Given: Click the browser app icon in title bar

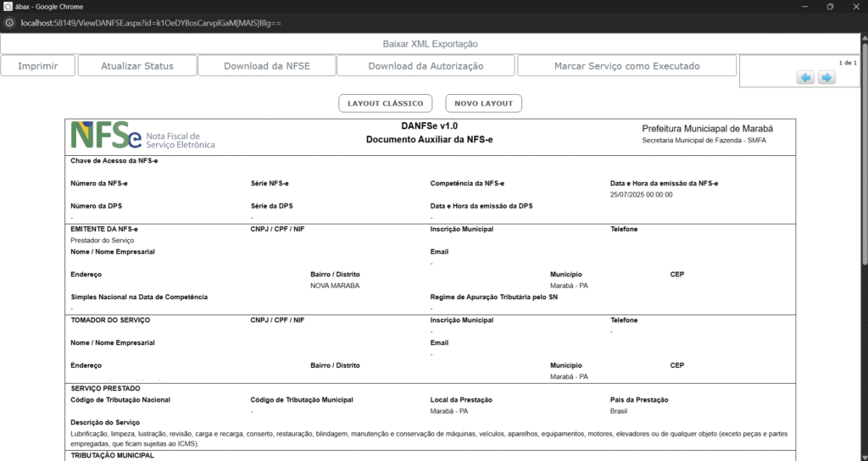Looking at the screenshot, I should [8, 6].
